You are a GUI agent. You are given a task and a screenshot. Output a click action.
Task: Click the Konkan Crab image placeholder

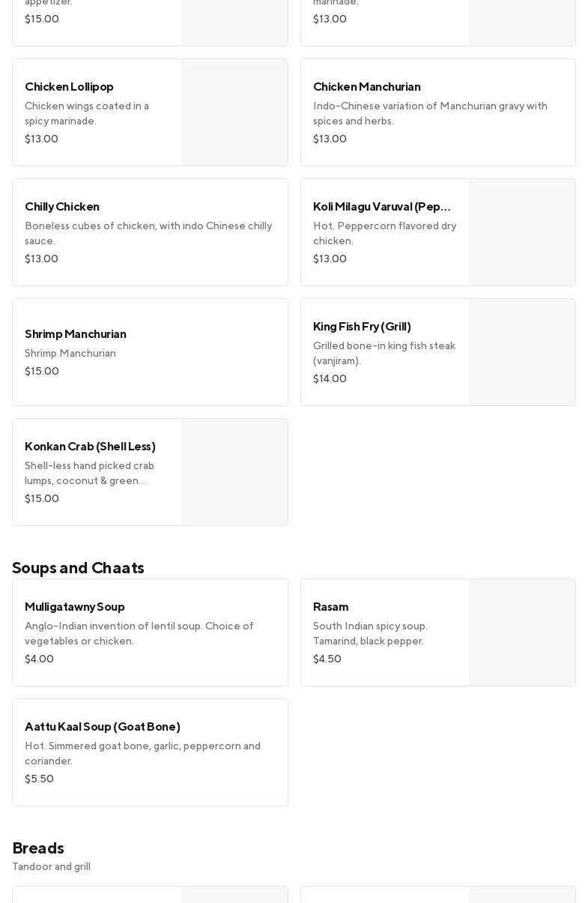point(234,472)
